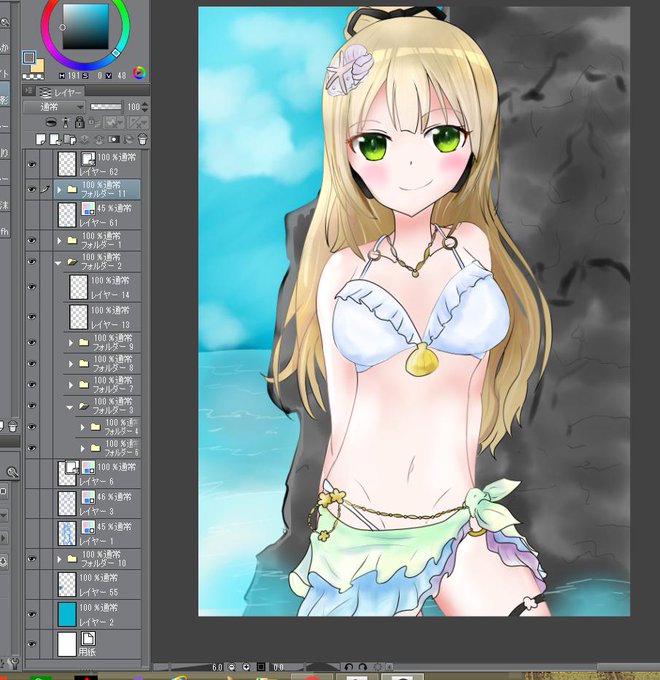Screen dimensions: 660x680
Task: Set as reference layer lighthouse icon
Action: [65, 122]
